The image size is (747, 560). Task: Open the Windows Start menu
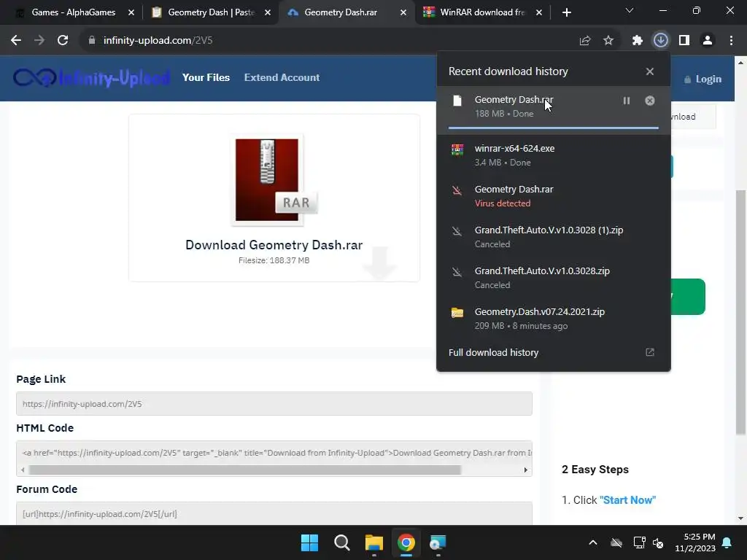coord(309,542)
